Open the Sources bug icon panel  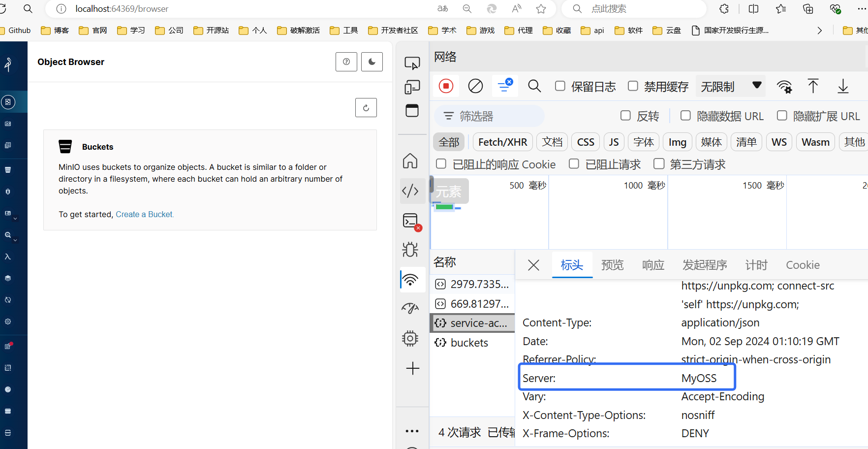click(410, 250)
